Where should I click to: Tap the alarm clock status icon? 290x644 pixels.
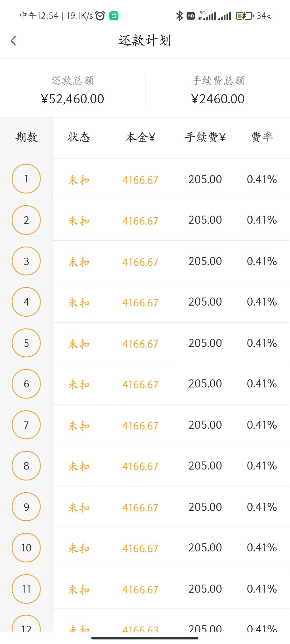coord(100,16)
